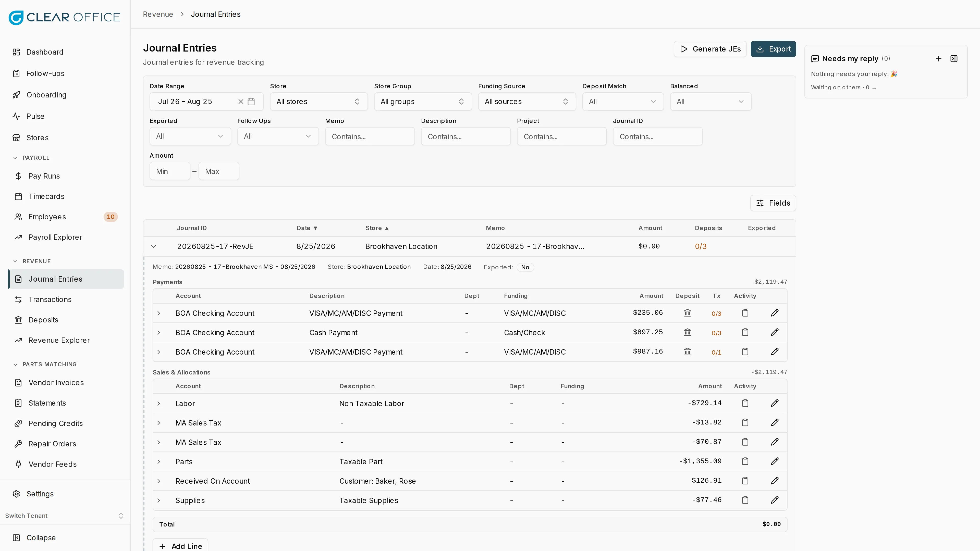Collapse the sidebar
The width and height of the screenshot is (980, 551).
click(x=65, y=538)
